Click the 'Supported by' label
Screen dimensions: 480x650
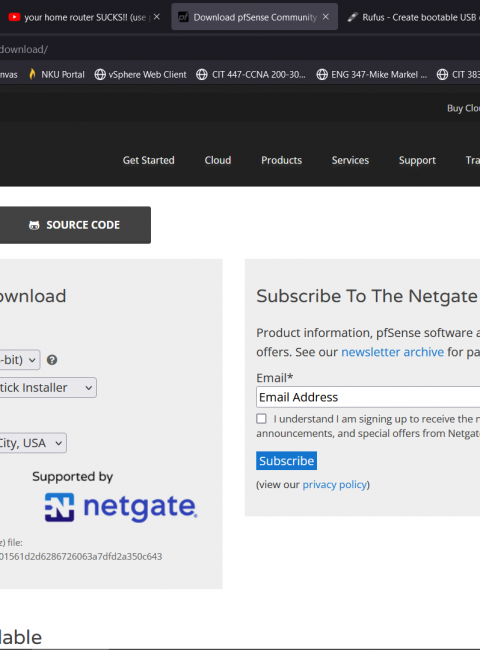point(73,477)
